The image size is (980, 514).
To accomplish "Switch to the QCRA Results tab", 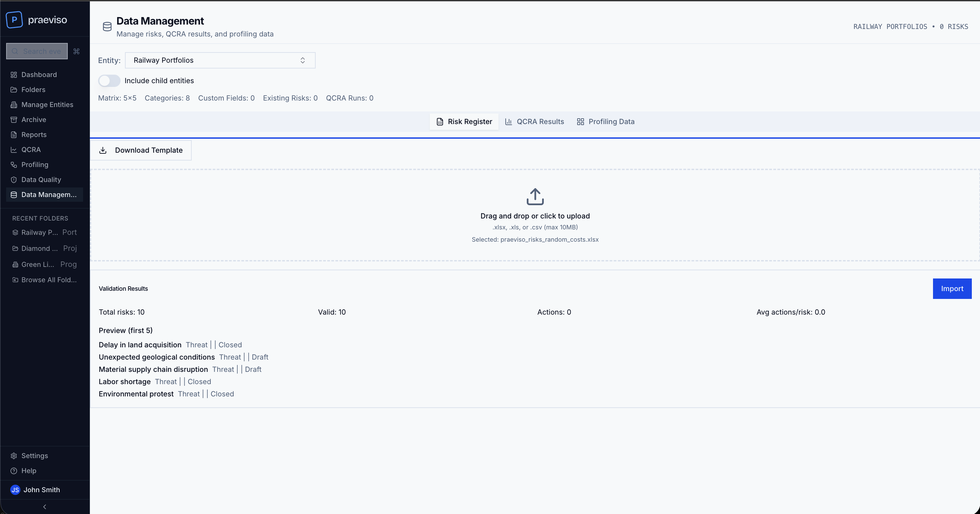I will [534, 121].
